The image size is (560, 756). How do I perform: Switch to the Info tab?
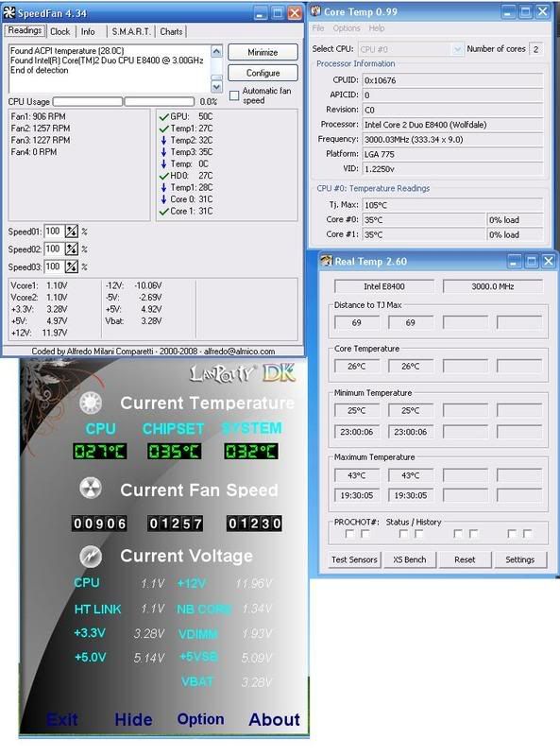point(88,32)
